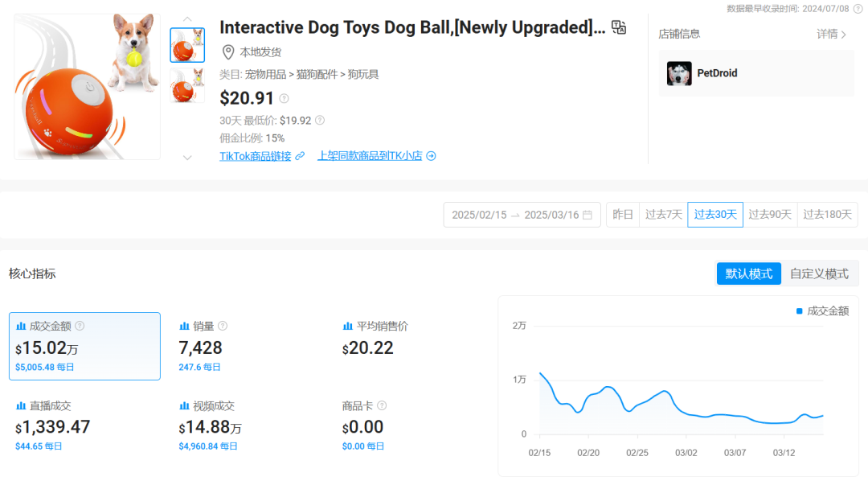Screen dimensions: 868x481
Task: Click help icon beside 30-day lowest price
Action: tap(320, 121)
